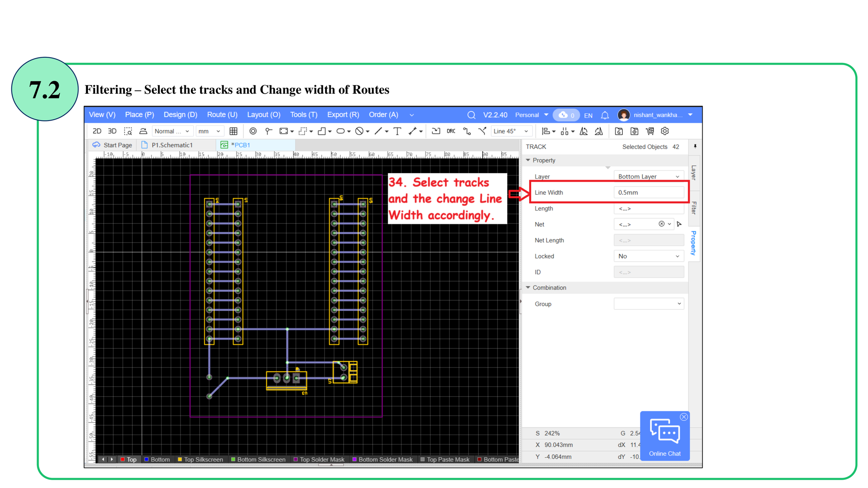Open the mm units dropdown

(x=210, y=131)
